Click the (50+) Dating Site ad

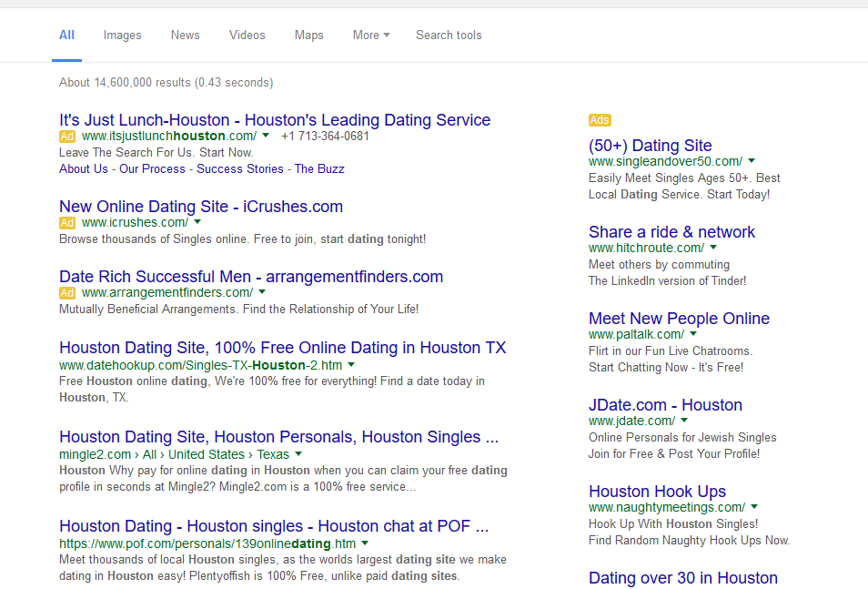tap(650, 146)
